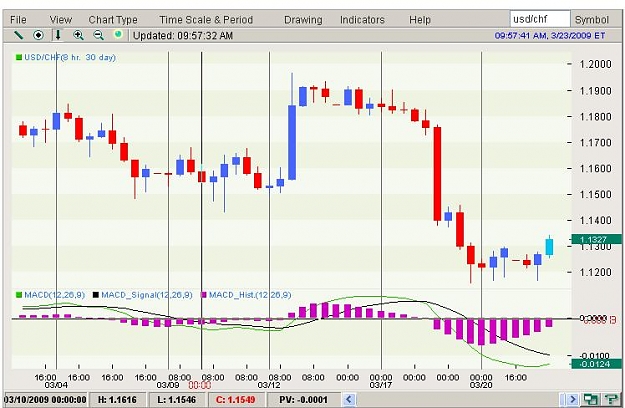Viewport: 625px width, 408px height.
Task: Zoom in with the magnifier plus icon
Action: click(x=79, y=35)
